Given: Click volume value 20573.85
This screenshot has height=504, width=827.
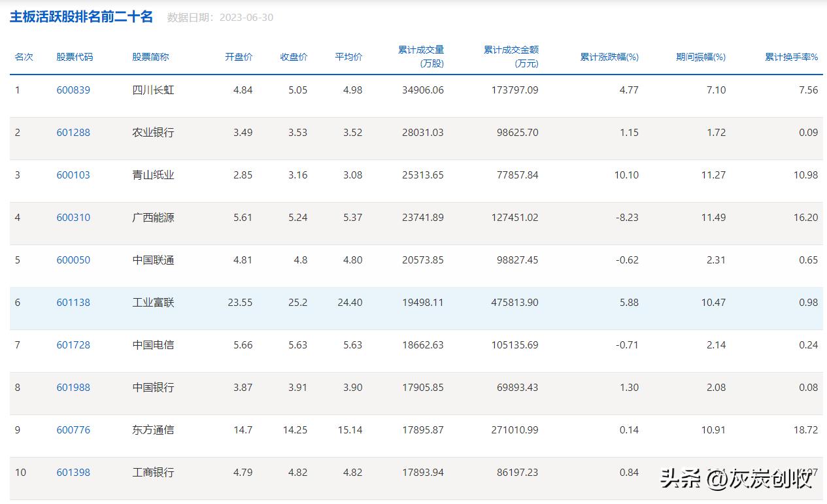Looking at the screenshot, I should [x=423, y=260].
